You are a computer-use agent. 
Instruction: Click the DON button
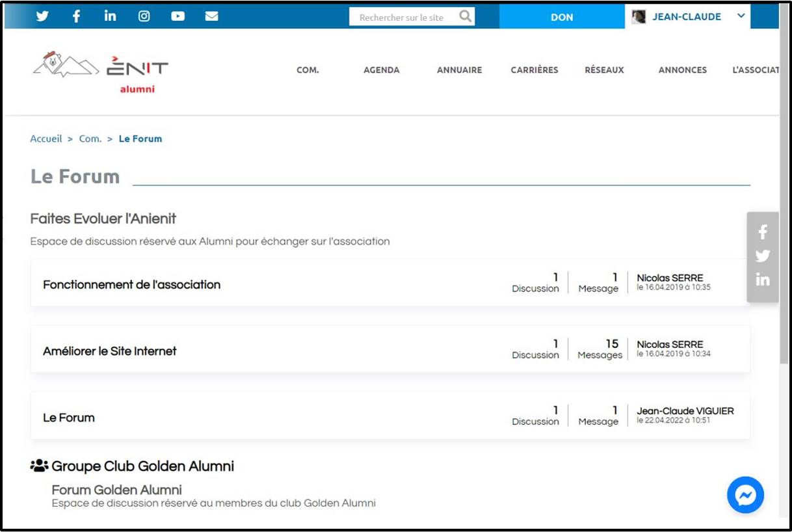click(562, 17)
